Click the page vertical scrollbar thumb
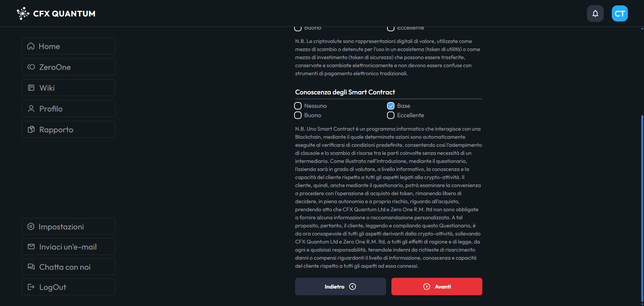 click(642, 208)
